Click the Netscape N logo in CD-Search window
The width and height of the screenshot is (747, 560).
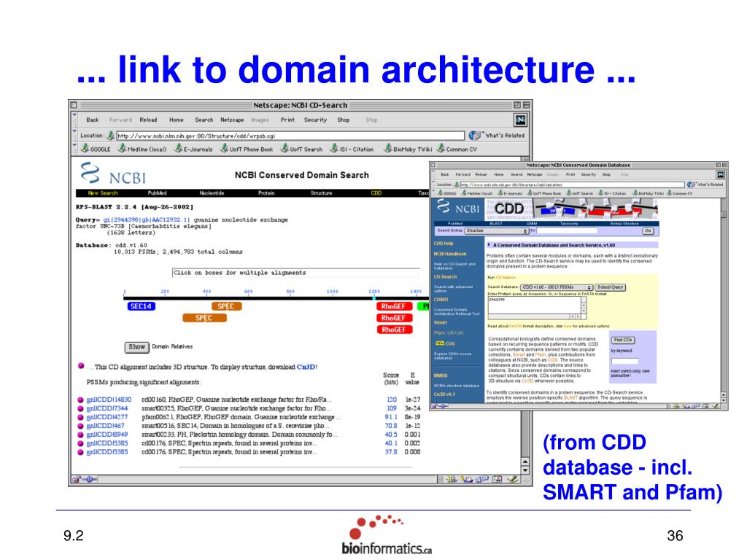(x=520, y=120)
